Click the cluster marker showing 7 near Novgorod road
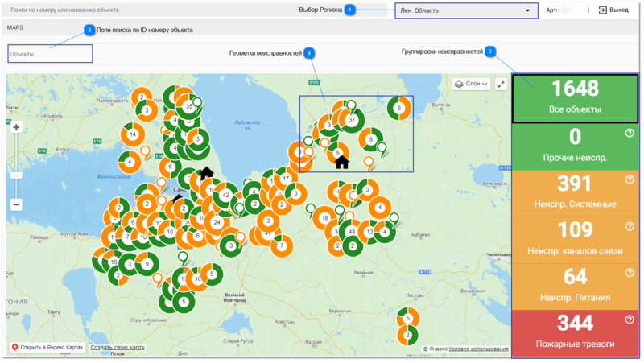The width and height of the screenshot is (644, 363). (281, 245)
